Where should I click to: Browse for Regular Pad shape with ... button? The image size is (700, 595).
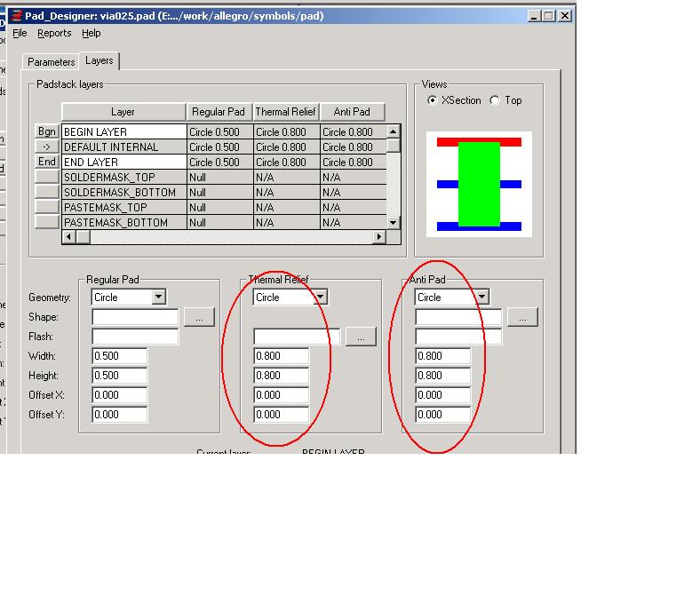(x=199, y=317)
